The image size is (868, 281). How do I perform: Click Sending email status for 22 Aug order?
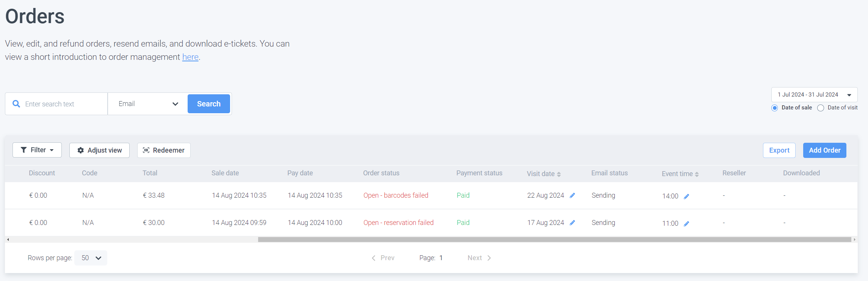click(603, 195)
